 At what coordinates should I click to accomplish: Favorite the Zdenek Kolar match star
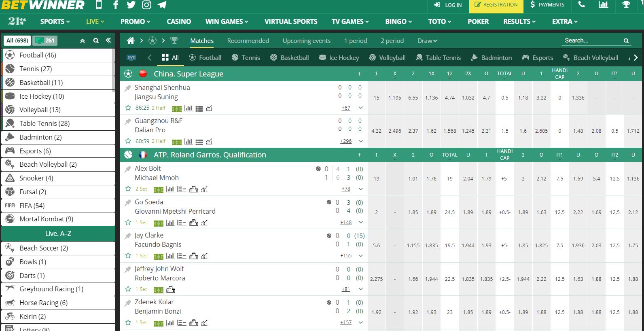pos(128,322)
